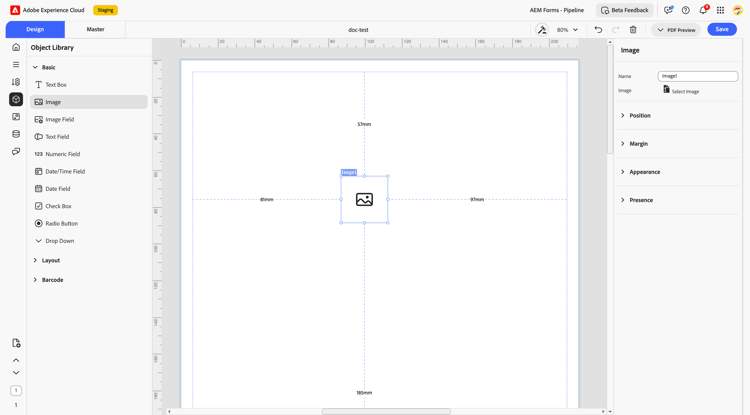Image resolution: width=750 pixels, height=415 pixels.
Task: Select Check Box from Object Library
Action: (x=58, y=206)
